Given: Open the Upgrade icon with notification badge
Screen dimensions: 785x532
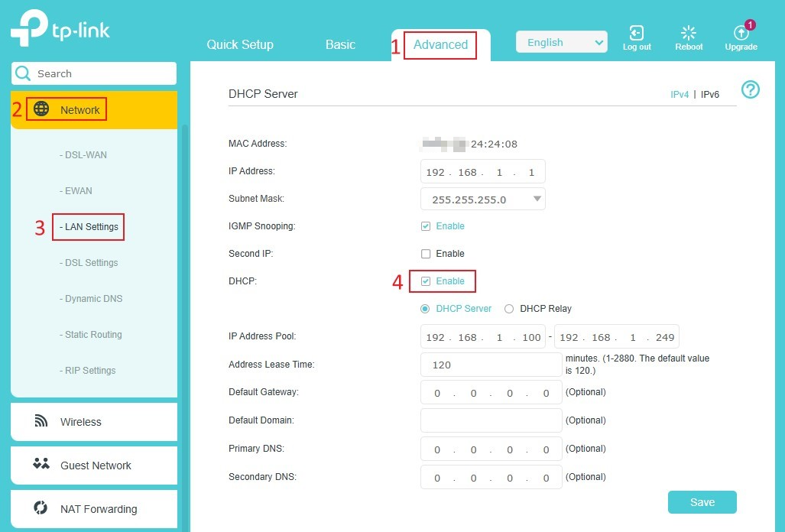Looking at the screenshot, I should (740, 34).
